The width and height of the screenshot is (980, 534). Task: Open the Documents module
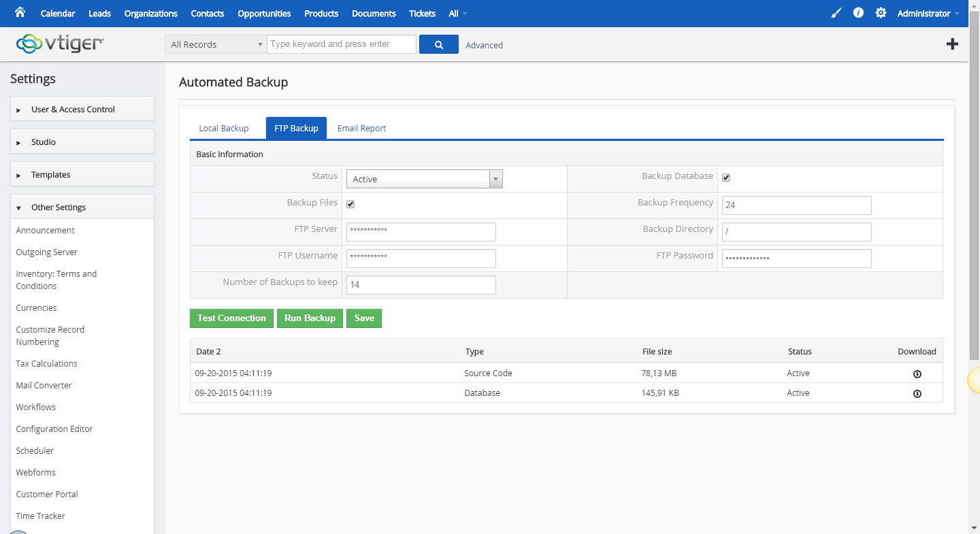374,14
